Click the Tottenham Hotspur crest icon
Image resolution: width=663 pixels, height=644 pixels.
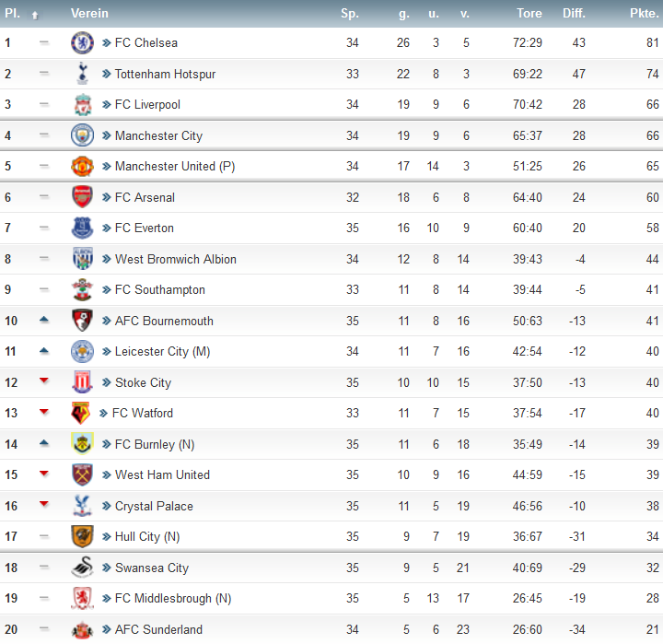83,74
